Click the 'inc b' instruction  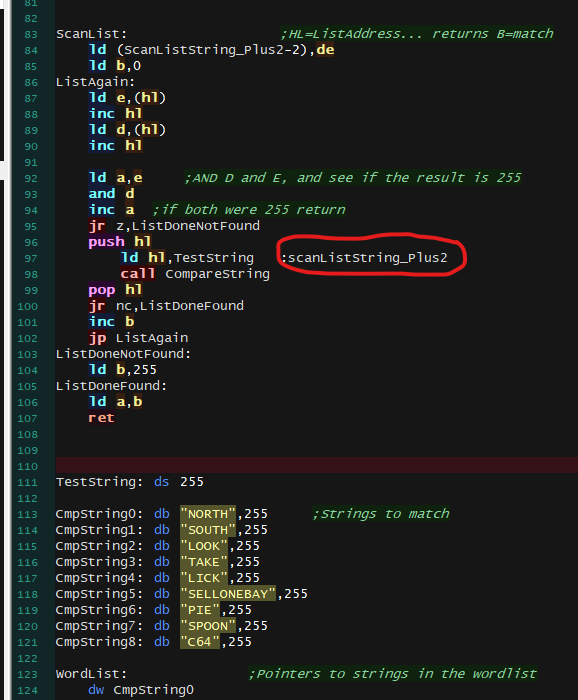tap(111, 322)
